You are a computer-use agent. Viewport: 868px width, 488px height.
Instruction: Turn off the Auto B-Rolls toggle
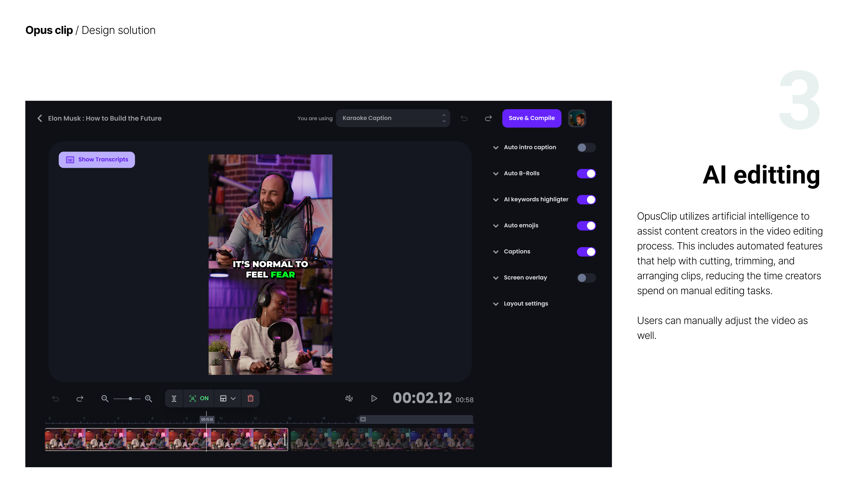[586, 174]
